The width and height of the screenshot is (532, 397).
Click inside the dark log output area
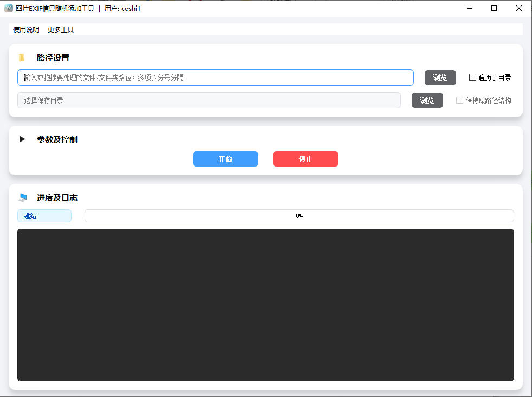(x=265, y=305)
